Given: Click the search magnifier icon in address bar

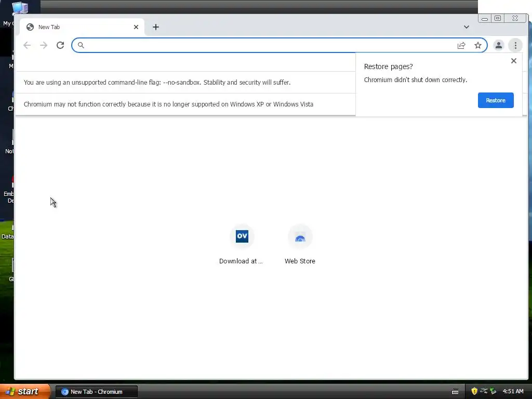Looking at the screenshot, I should (81, 45).
